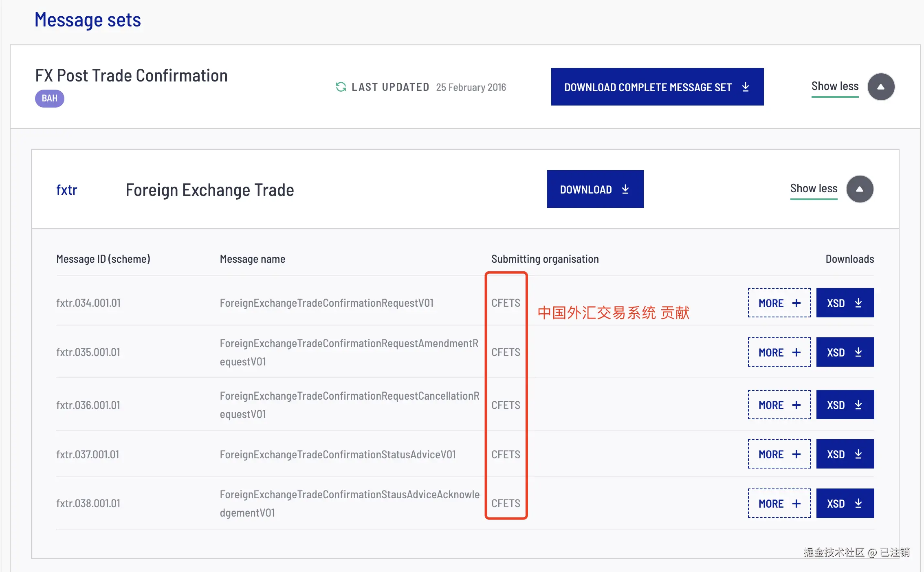Download XSD for fxtr.036.001.01
This screenshot has height=572, width=924.
845,405
